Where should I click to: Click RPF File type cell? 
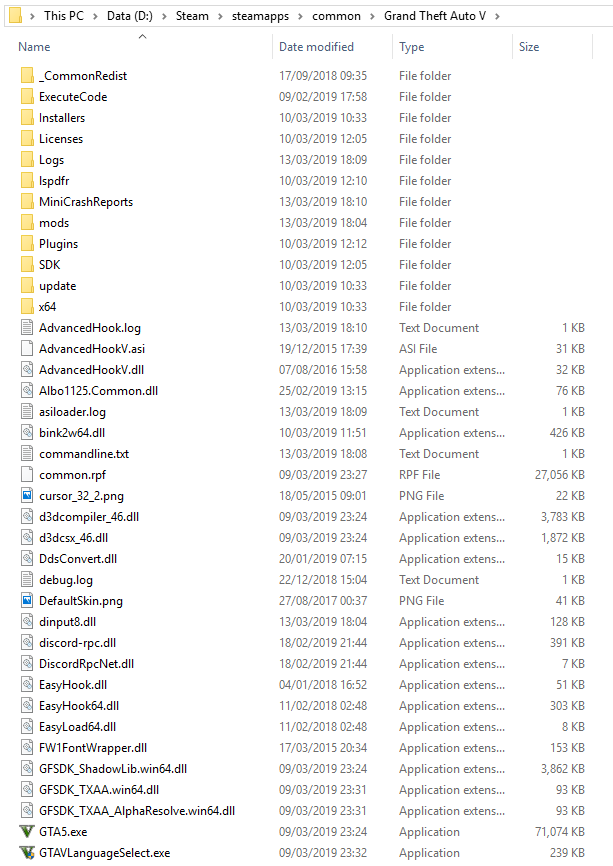[x=420, y=474]
